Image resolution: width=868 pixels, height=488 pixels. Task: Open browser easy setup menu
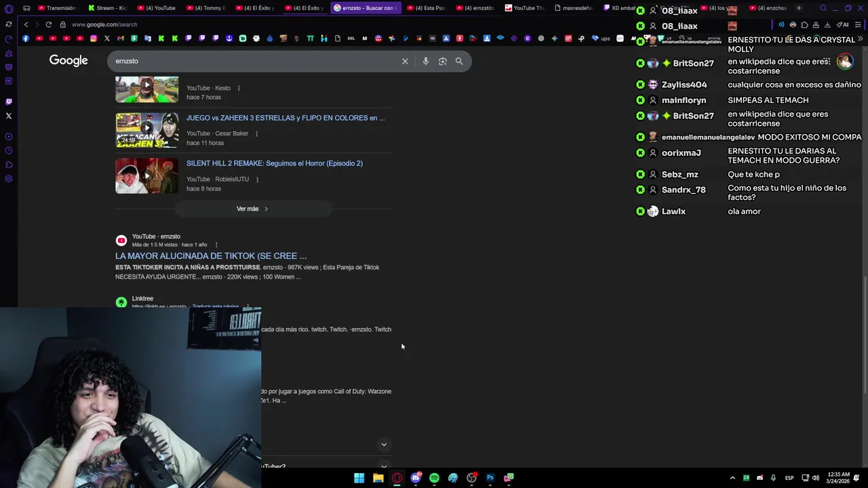coord(859,24)
